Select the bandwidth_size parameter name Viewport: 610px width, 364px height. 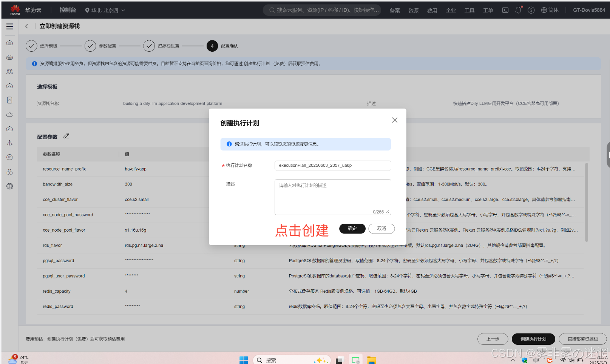(58, 184)
